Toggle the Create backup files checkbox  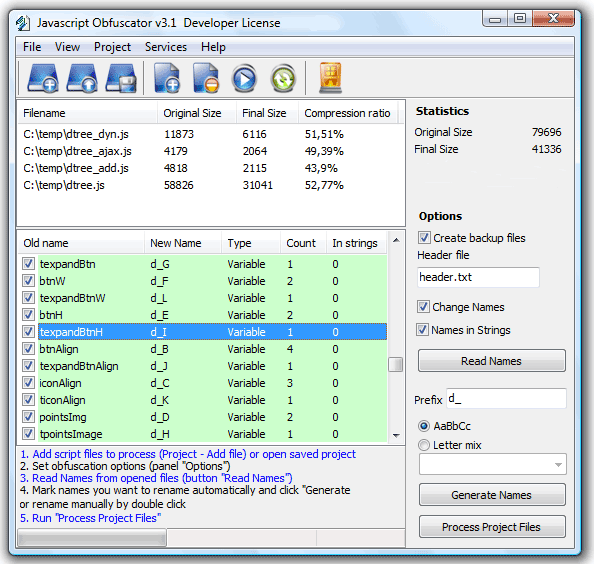(424, 238)
